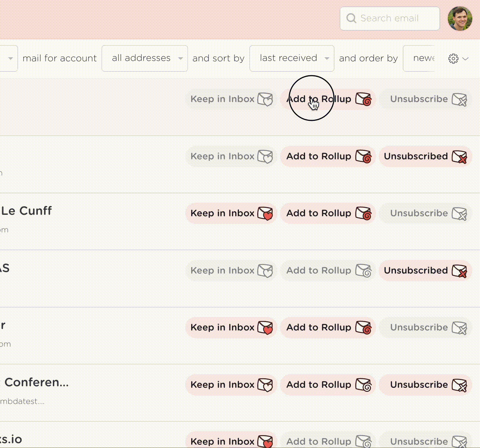Toggle Add to Rollup for the AS sender
The width and height of the screenshot is (480, 448).
pyautogui.click(x=328, y=271)
